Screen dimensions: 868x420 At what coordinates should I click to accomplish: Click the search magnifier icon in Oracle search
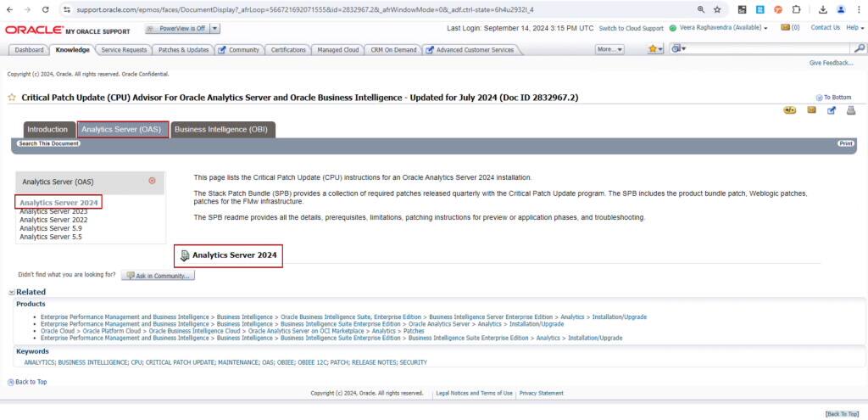tap(860, 48)
